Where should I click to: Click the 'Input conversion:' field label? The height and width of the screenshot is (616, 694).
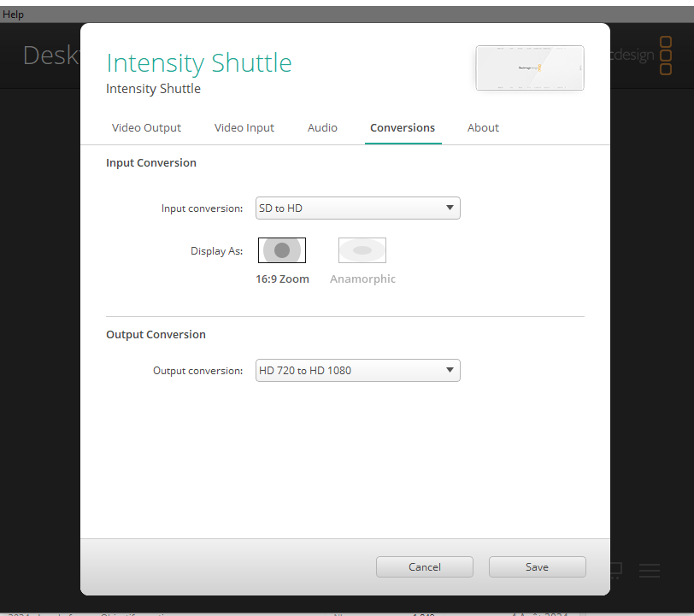click(x=202, y=208)
